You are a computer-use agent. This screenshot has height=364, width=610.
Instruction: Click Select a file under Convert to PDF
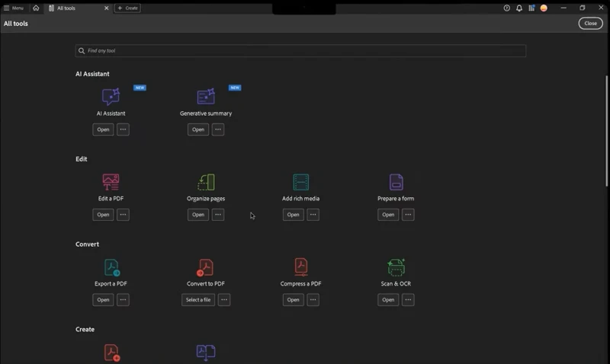(198, 299)
